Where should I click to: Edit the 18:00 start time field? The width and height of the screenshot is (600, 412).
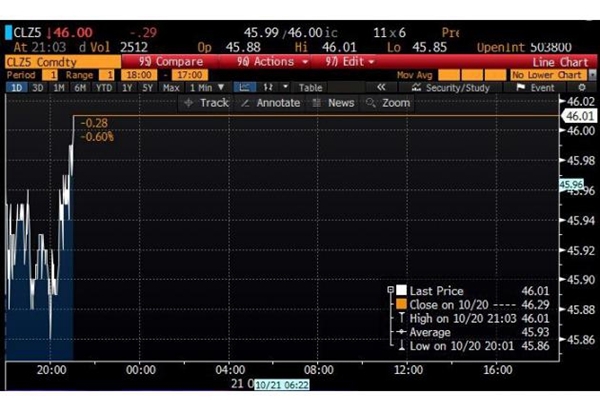tap(139, 75)
